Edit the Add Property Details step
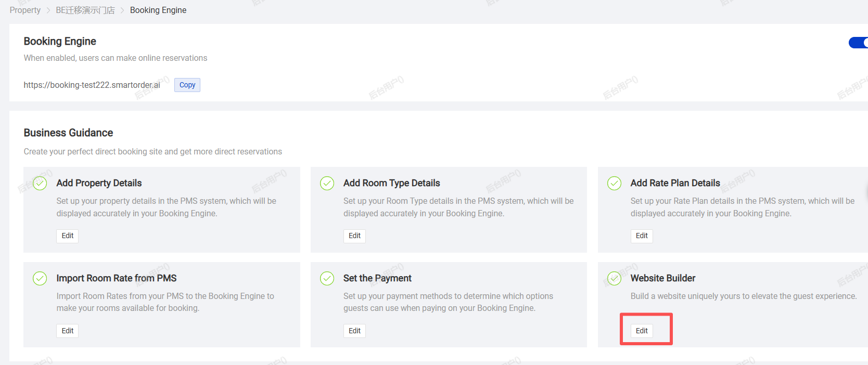Screen dimensions: 868x365 pyautogui.click(x=68, y=236)
